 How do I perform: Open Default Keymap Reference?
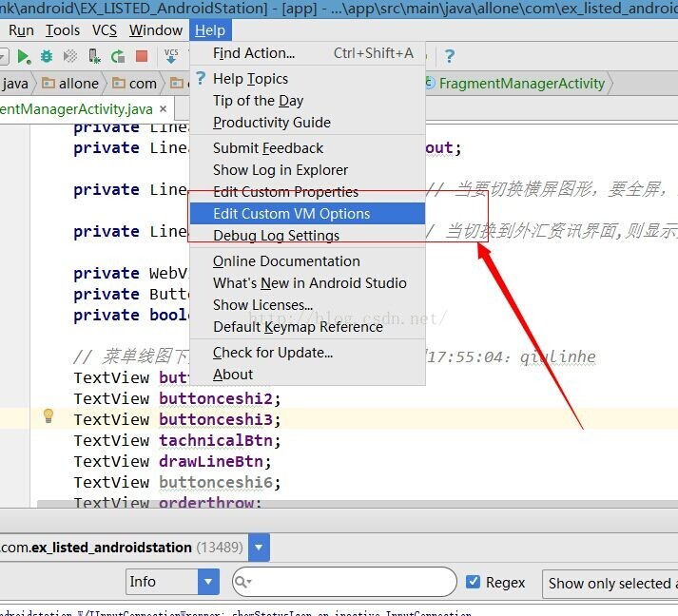[x=307, y=327]
